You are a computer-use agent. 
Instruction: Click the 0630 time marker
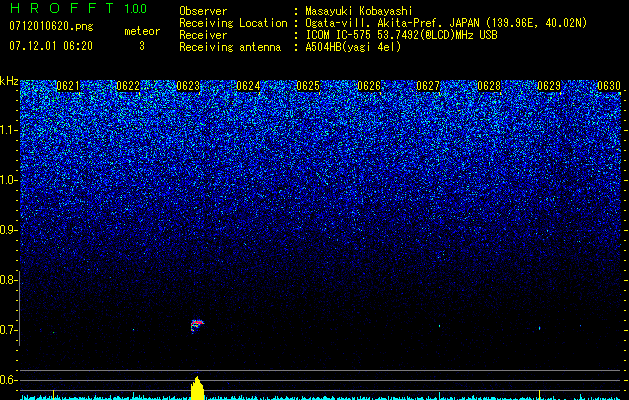click(609, 86)
